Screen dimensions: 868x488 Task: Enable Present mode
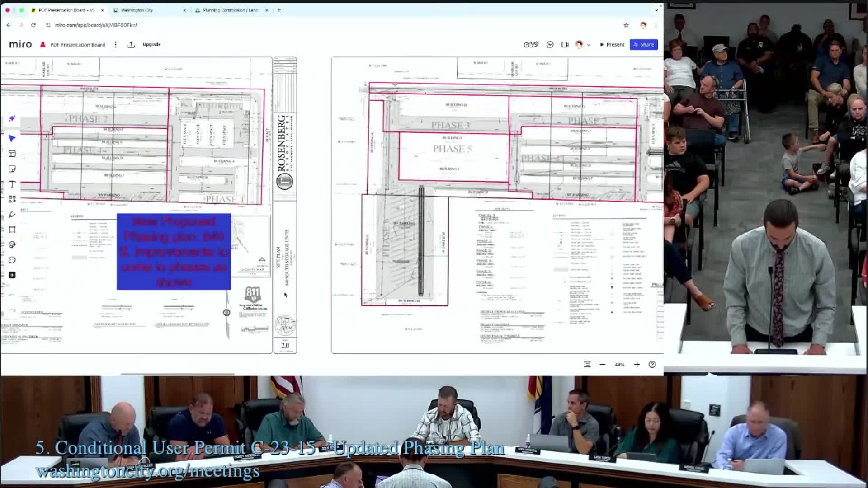[613, 44]
